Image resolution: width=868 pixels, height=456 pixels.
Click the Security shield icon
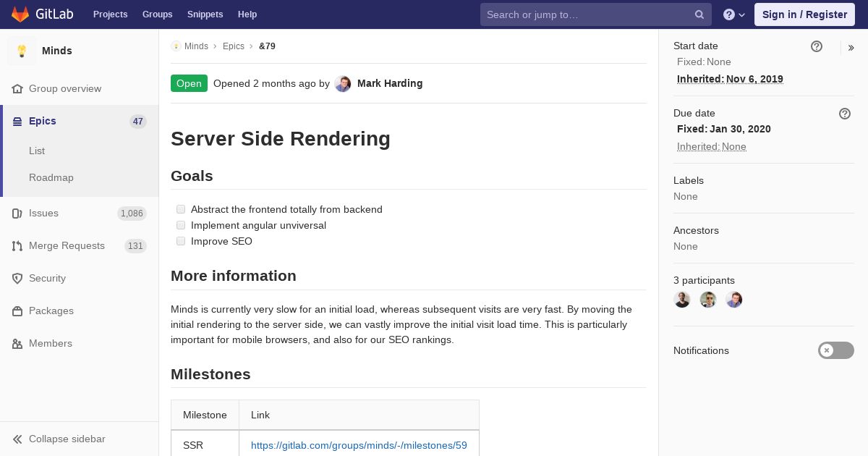click(17, 279)
